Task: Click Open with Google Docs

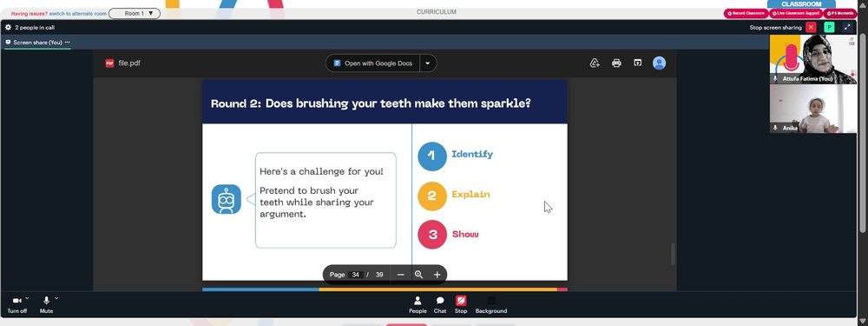Action: pyautogui.click(x=373, y=63)
